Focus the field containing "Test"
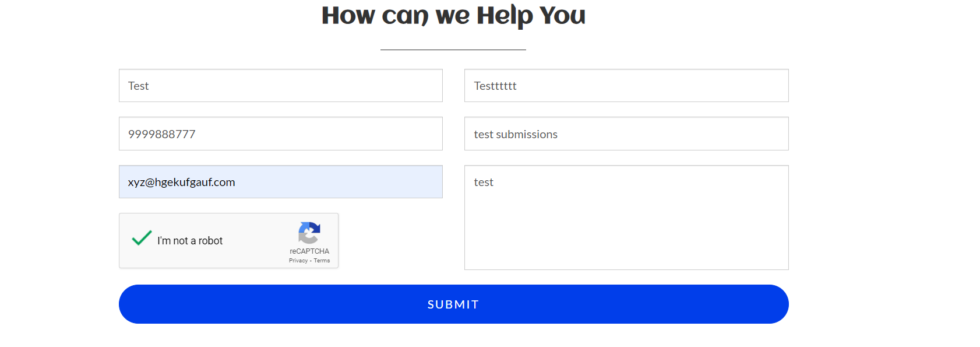The height and width of the screenshot is (347, 980). point(280,86)
